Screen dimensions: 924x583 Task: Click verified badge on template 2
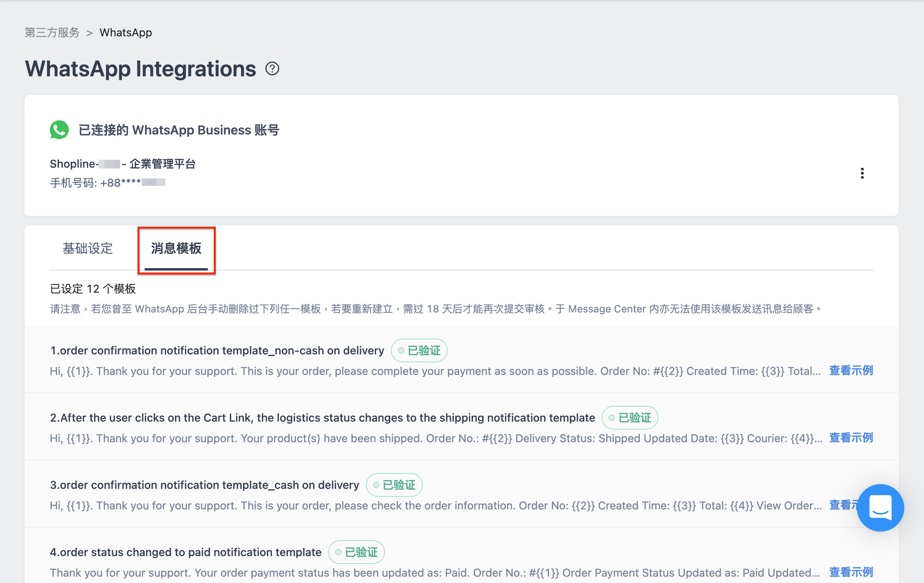630,418
